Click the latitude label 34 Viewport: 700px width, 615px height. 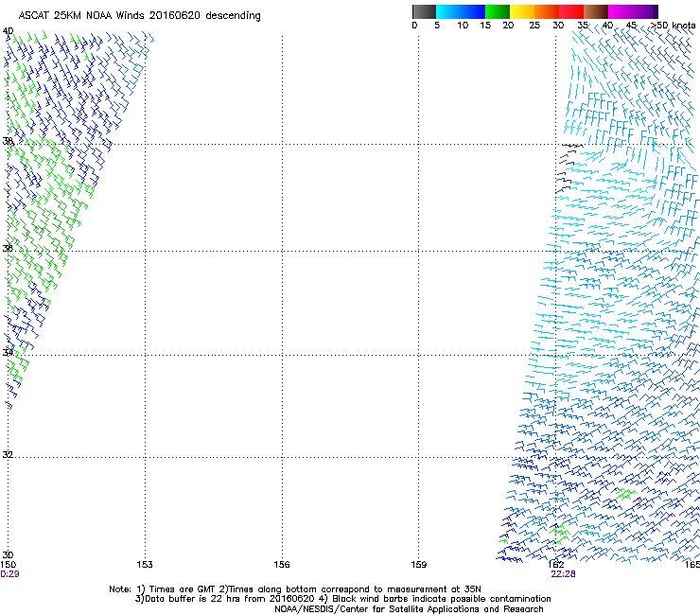pos(8,353)
